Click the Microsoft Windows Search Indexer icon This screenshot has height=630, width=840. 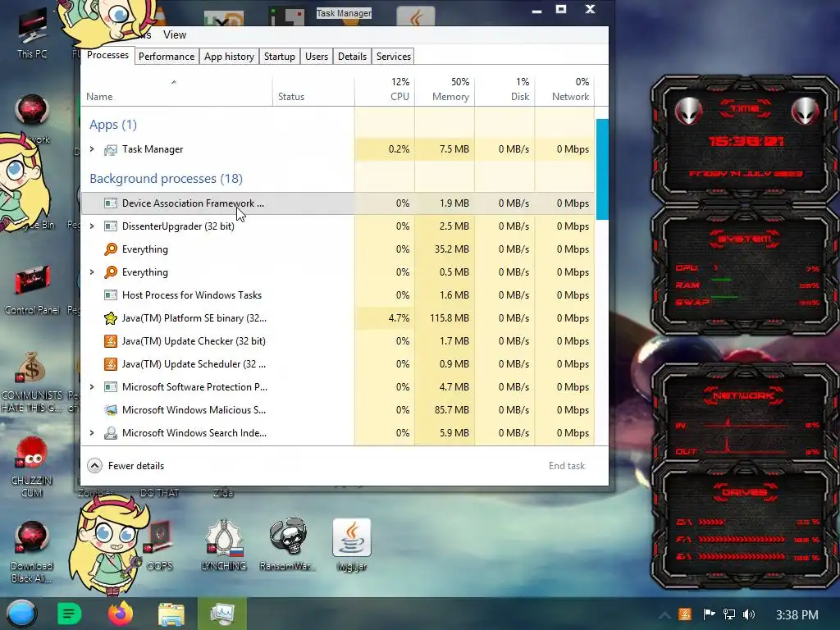[111, 433]
